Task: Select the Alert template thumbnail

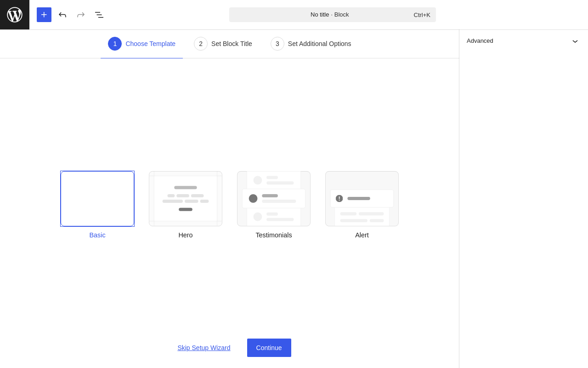Action: point(362,199)
